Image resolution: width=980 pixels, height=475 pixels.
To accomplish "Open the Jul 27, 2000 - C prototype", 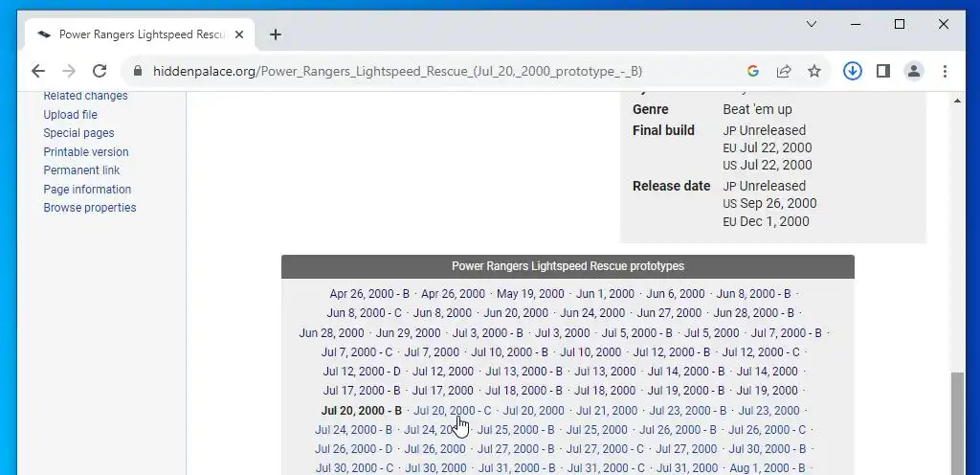I will coord(605,449).
